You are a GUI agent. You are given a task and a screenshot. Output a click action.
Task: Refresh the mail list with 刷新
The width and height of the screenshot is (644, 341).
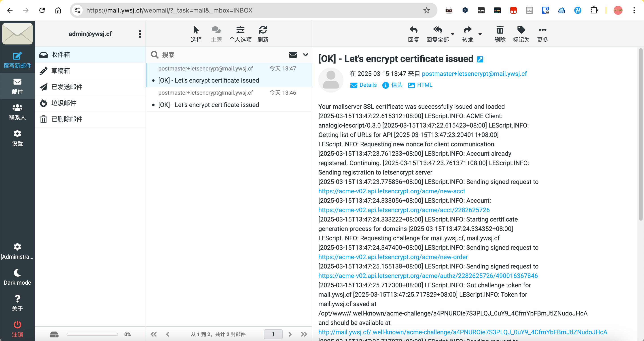coord(263,34)
